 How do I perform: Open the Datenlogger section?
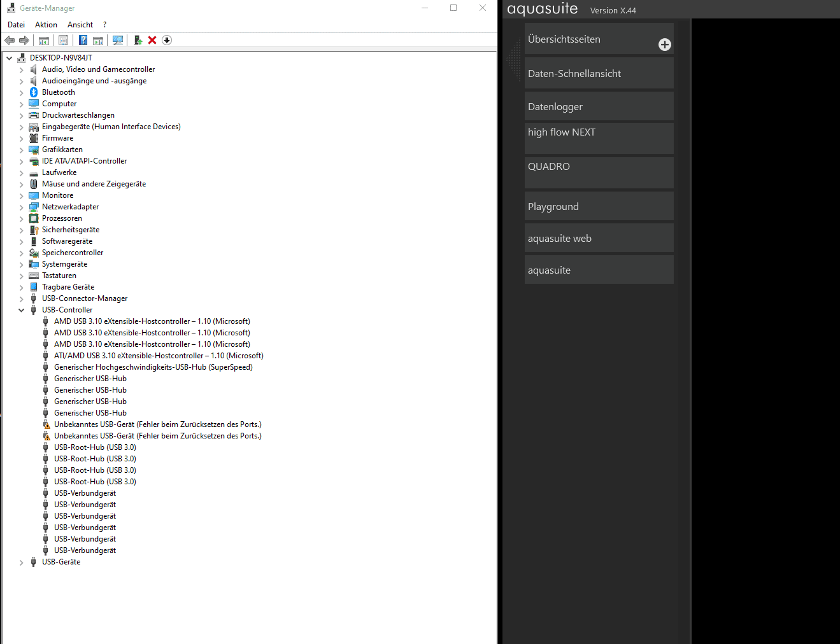599,106
